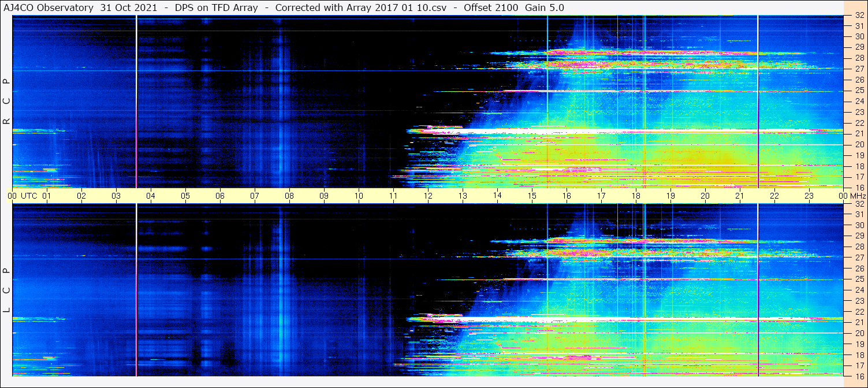Click the UTC text on the time axis
This screenshot has height=388, width=868.
(x=29, y=196)
